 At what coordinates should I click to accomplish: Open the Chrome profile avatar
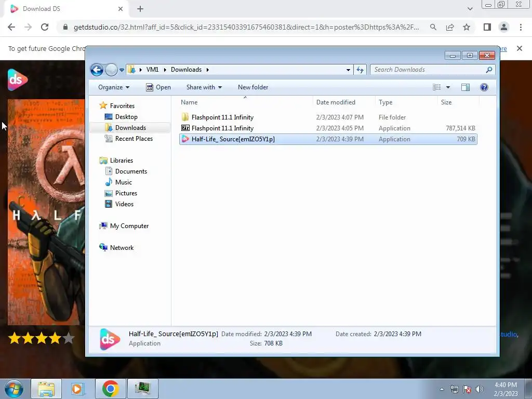(504, 27)
